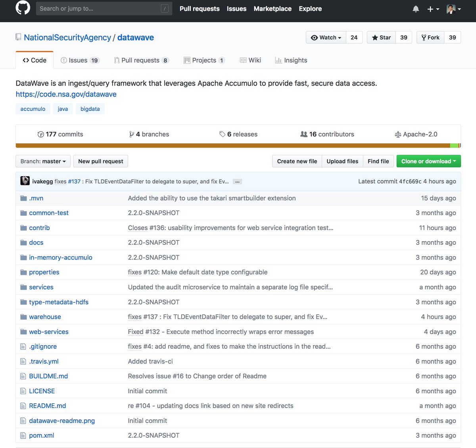Open the user avatar menu

[453, 9]
